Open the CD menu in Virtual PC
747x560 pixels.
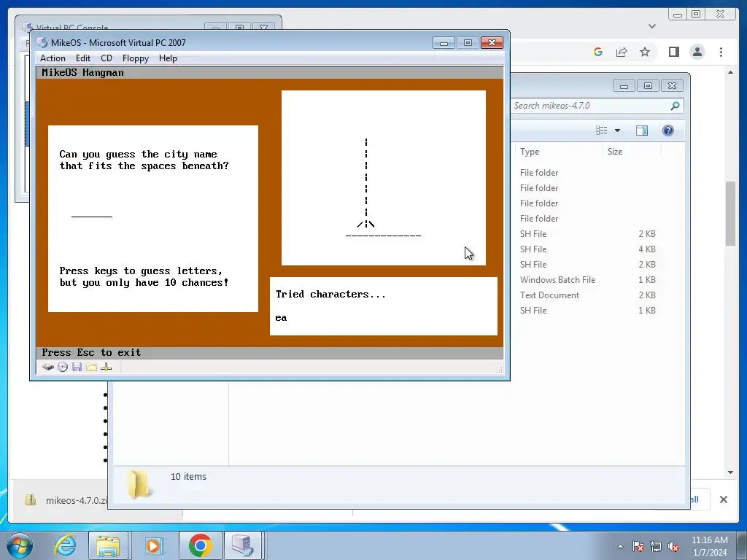click(107, 58)
